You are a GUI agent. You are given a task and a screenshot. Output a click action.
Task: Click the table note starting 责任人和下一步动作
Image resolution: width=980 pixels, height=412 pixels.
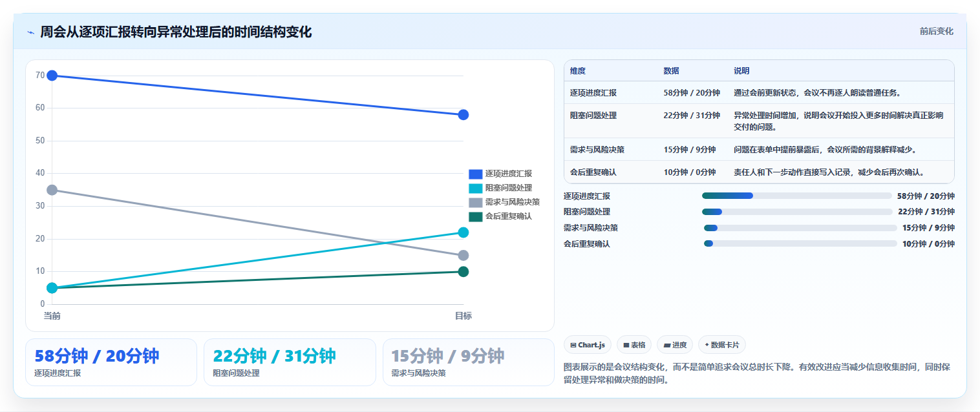829,172
